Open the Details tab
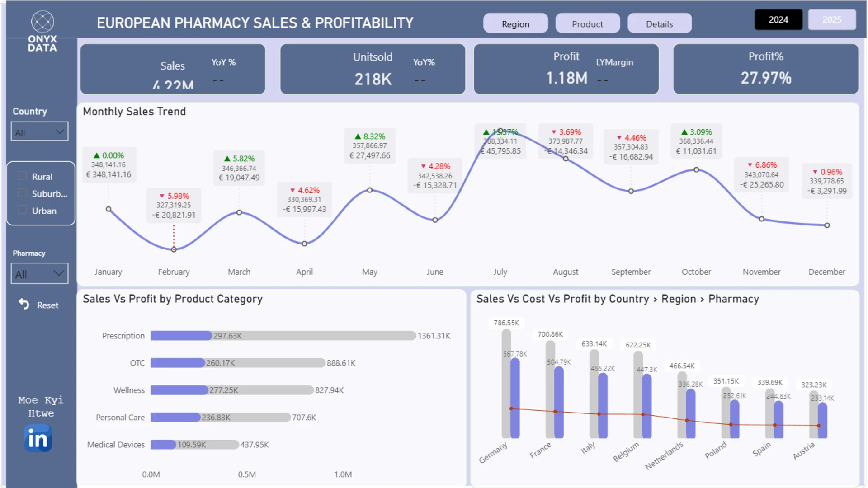 pyautogui.click(x=659, y=23)
